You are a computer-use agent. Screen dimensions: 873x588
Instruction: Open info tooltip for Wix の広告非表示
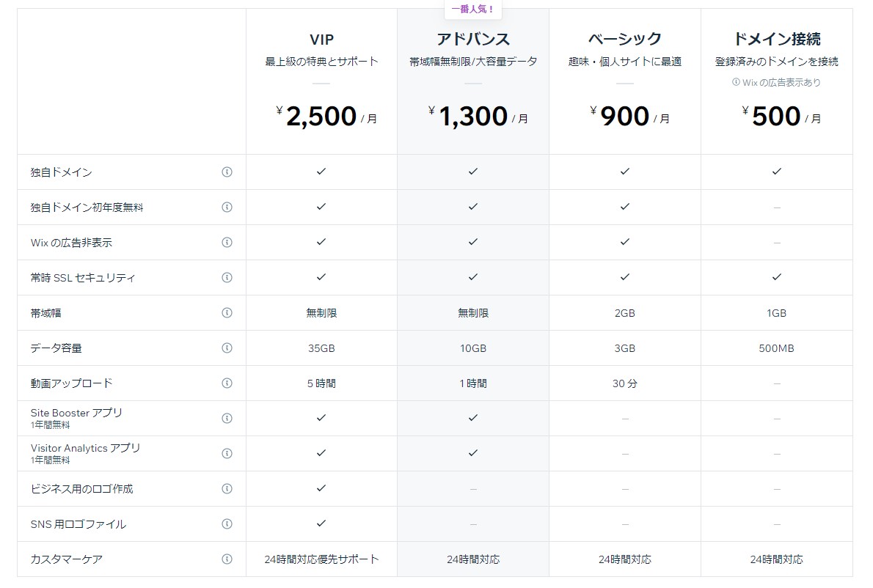[x=227, y=243]
